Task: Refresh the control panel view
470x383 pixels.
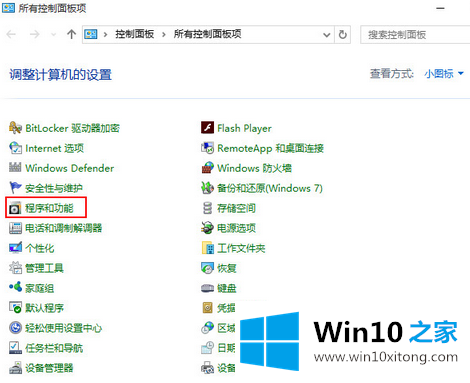Action: click(x=343, y=34)
